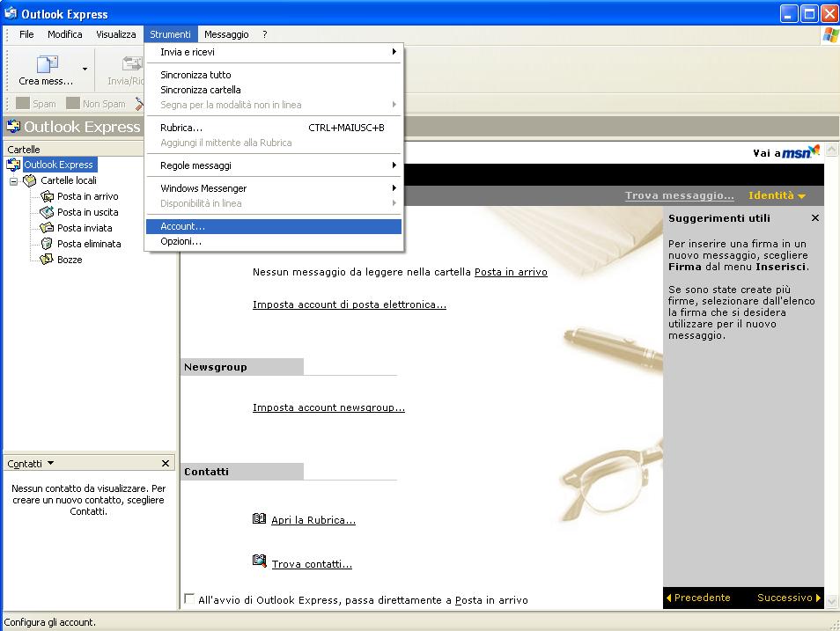
Task: Select Sincronizza tutto menu entry
Action: coord(274,75)
